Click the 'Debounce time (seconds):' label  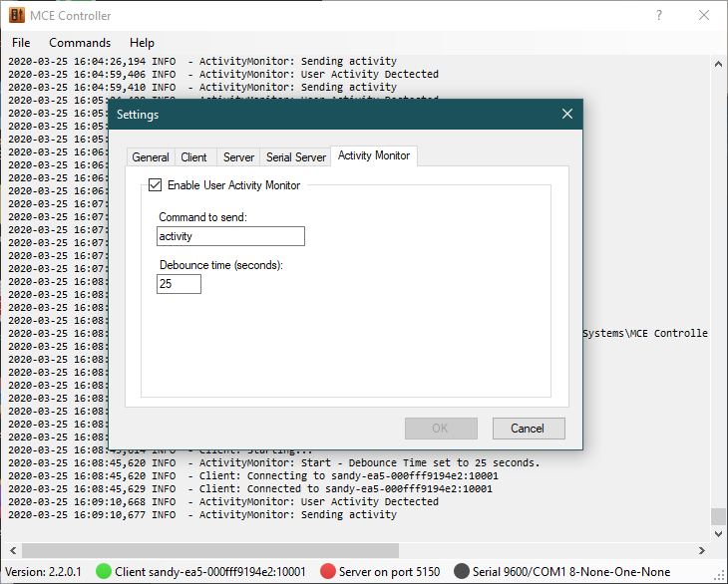[221, 265]
